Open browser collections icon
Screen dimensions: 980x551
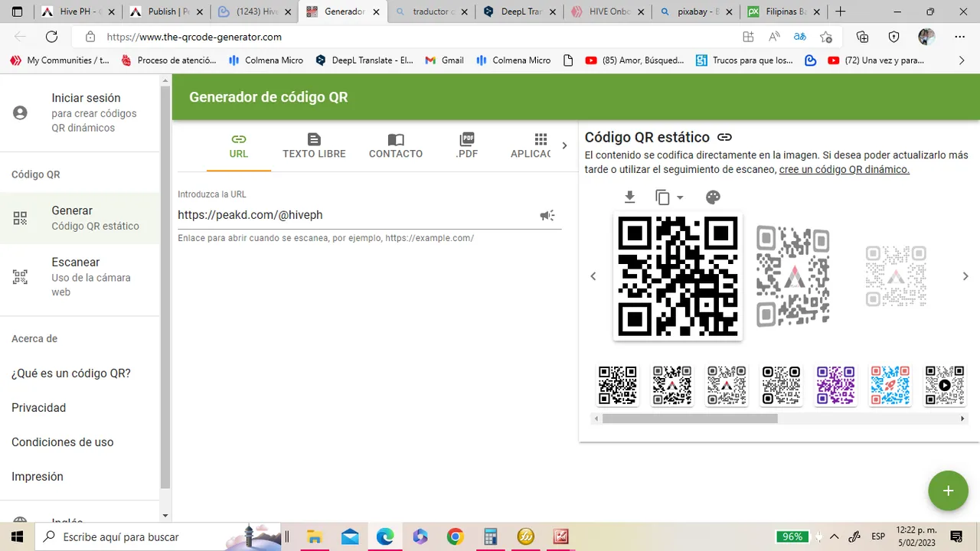(863, 37)
